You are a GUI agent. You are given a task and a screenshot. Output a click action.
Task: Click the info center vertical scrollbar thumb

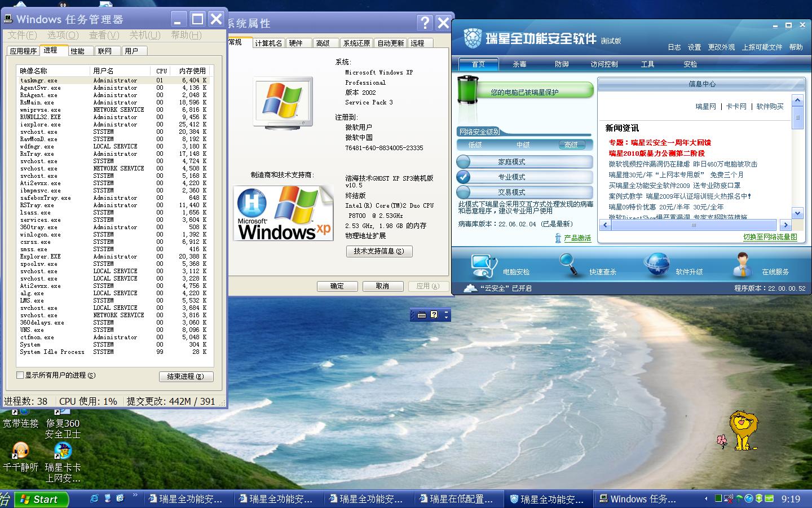797,118
